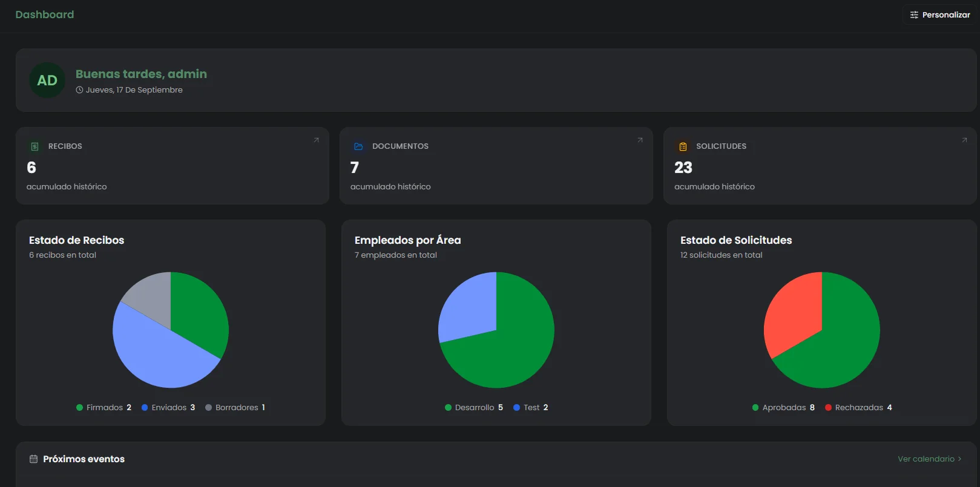This screenshot has width=980, height=487.
Task: Click the Recibos receipt icon
Action: tap(35, 146)
